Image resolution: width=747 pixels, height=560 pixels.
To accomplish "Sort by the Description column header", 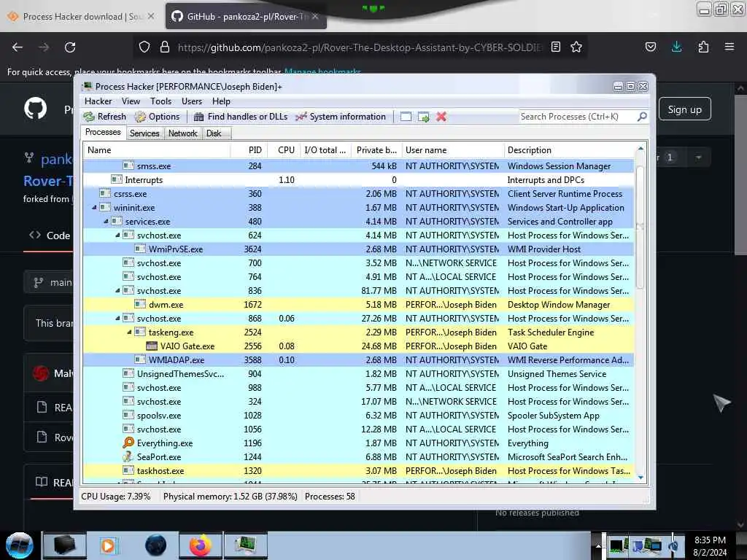I will (569, 150).
